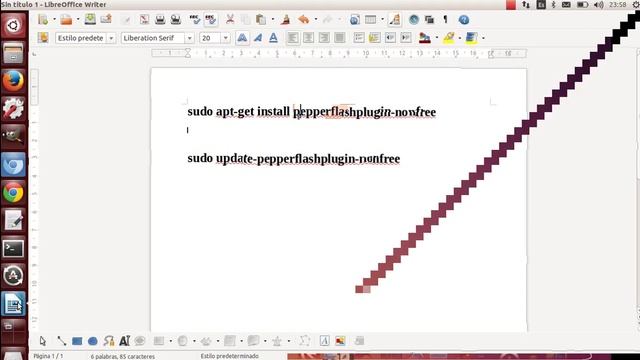Run the Spelling and grammar check icon

click(195, 20)
